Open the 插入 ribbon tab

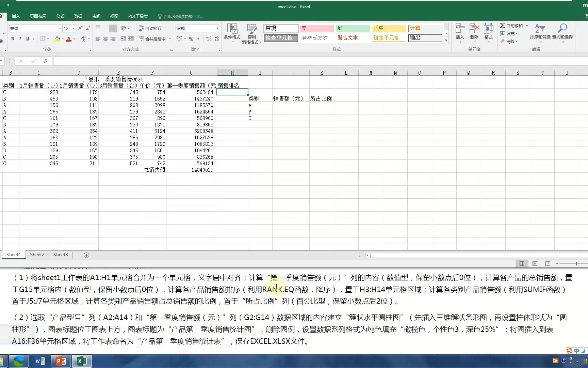click(x=16, y=16)
